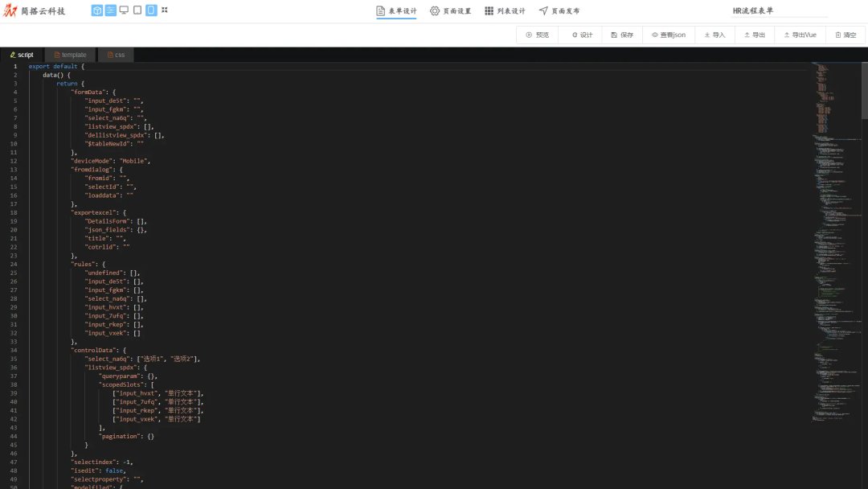Image resolution: width=868 pixels, height=489 pixels.
Task: Click the "selectindex": -1 line
Action: [x=102, y=462]
